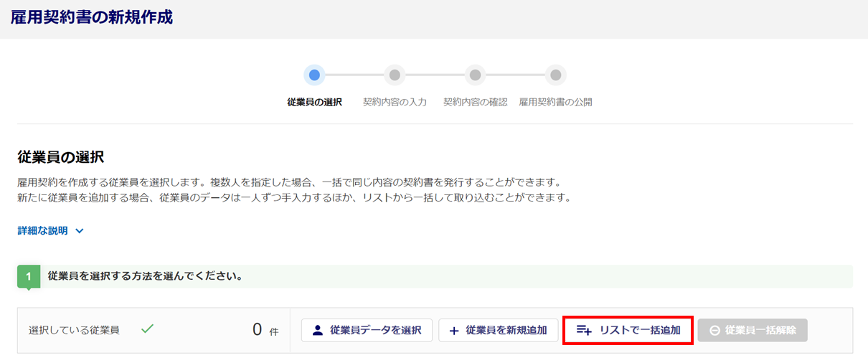
Task: Click the 従業員の選択 step label
Action: pyautogui.click(x=314, y=102)
